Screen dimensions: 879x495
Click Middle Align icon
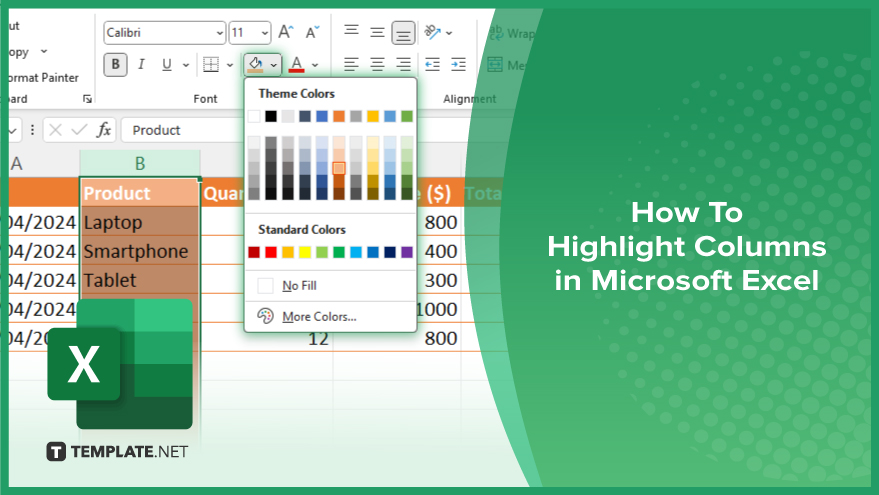pyautogui.click(x=377, y=32)
